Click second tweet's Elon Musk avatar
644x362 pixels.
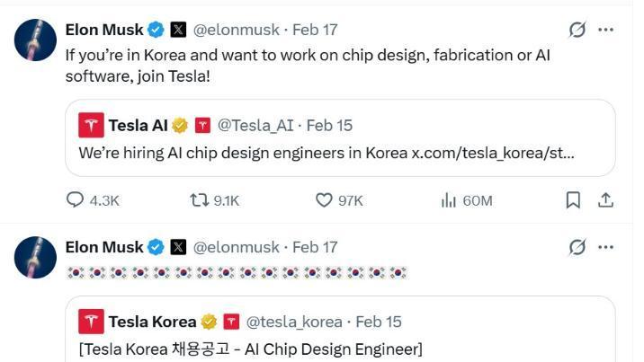36,257
